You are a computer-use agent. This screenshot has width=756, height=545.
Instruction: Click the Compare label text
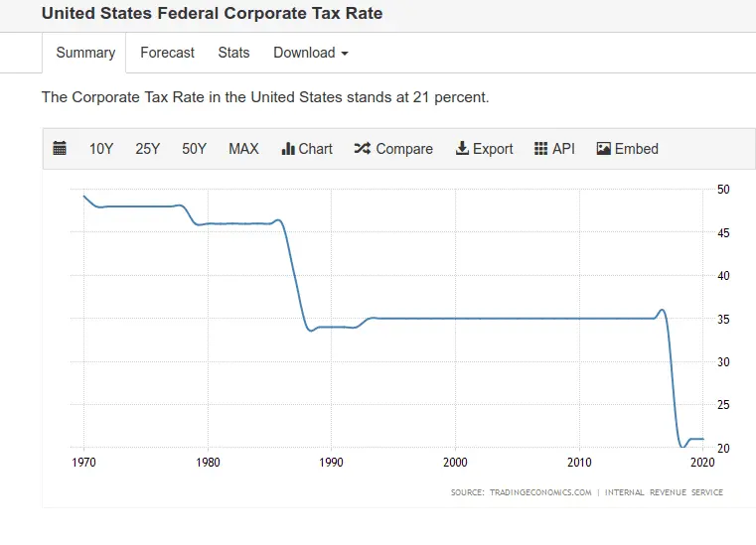(x=404, y=149)
